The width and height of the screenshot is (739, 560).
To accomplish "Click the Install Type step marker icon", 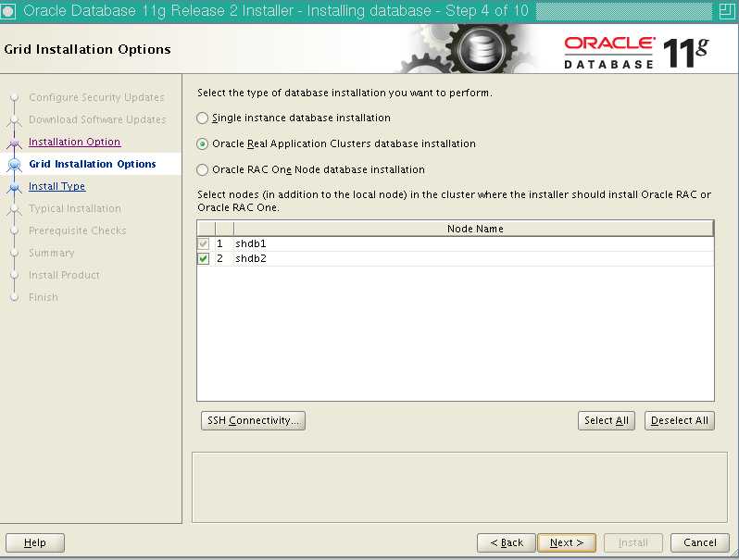I will (15, 187).
